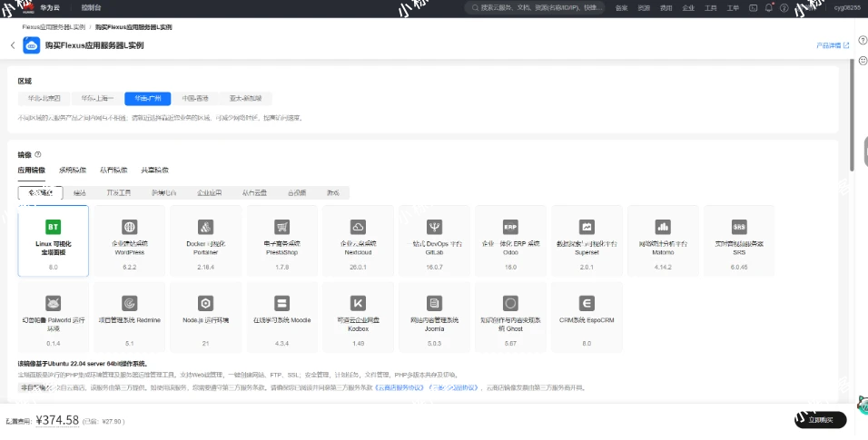Viewport: 868px width, 440px height.
Task: Click the Ghost circle icon
Action: coord(510,303)
